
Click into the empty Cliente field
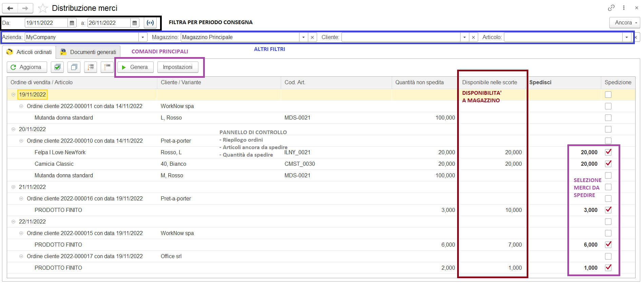401,37
